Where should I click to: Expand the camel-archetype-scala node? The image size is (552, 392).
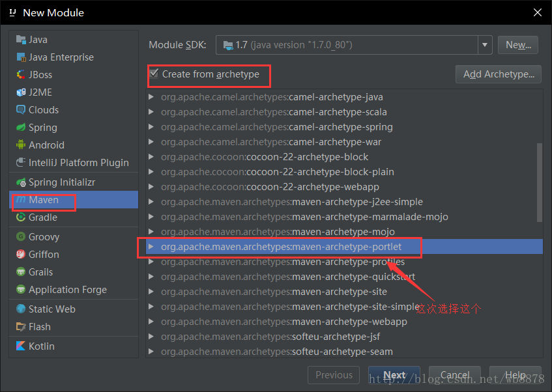click(x=151, y=112)
